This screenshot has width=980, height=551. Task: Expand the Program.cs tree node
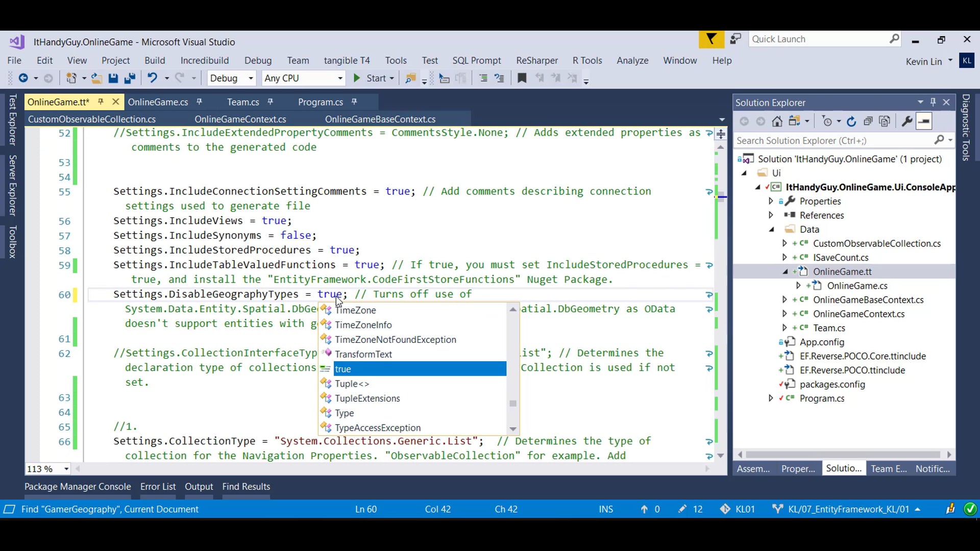(771, 398)
